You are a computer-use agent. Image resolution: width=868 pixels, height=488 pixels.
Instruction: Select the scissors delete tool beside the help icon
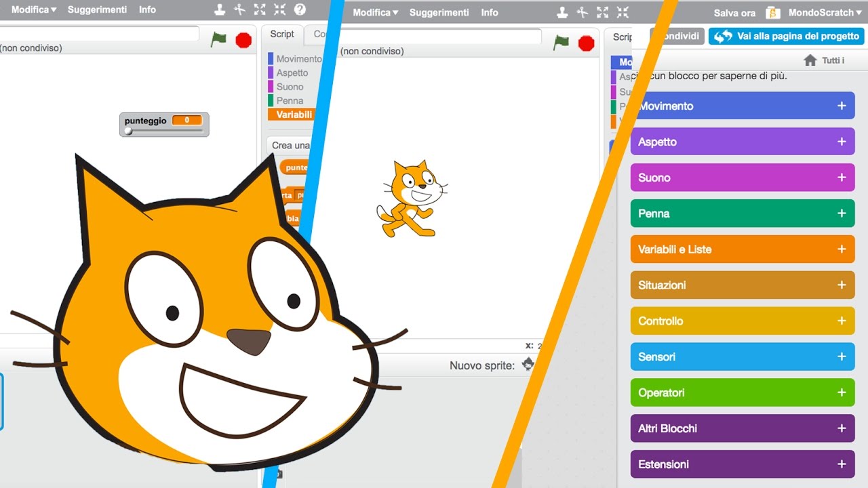[x=239, y=10]
